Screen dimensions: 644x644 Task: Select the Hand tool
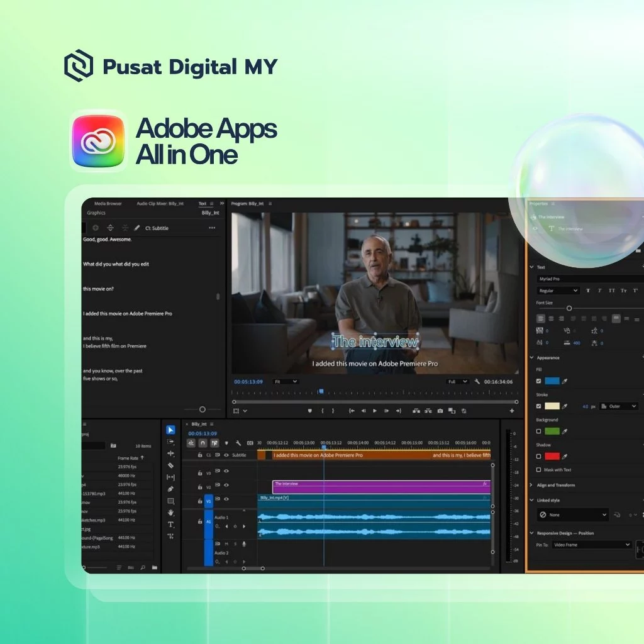pyautogui.click(x=170, y=513)
